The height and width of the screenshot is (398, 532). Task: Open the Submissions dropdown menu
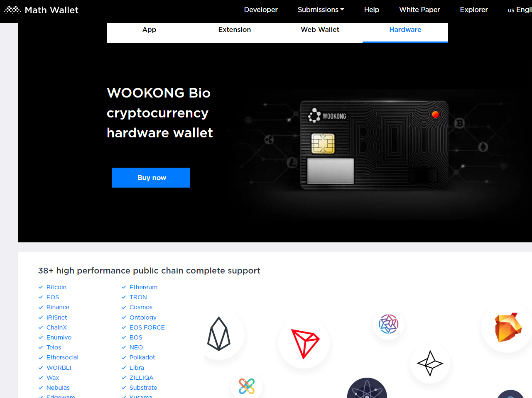(321, 10)
